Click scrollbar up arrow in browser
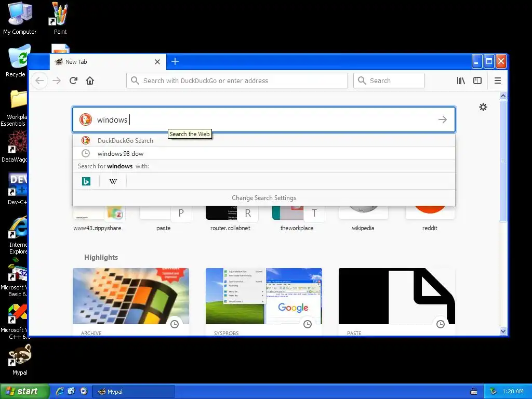The height and width of the screenshot is (399, 532). [503, 96]
